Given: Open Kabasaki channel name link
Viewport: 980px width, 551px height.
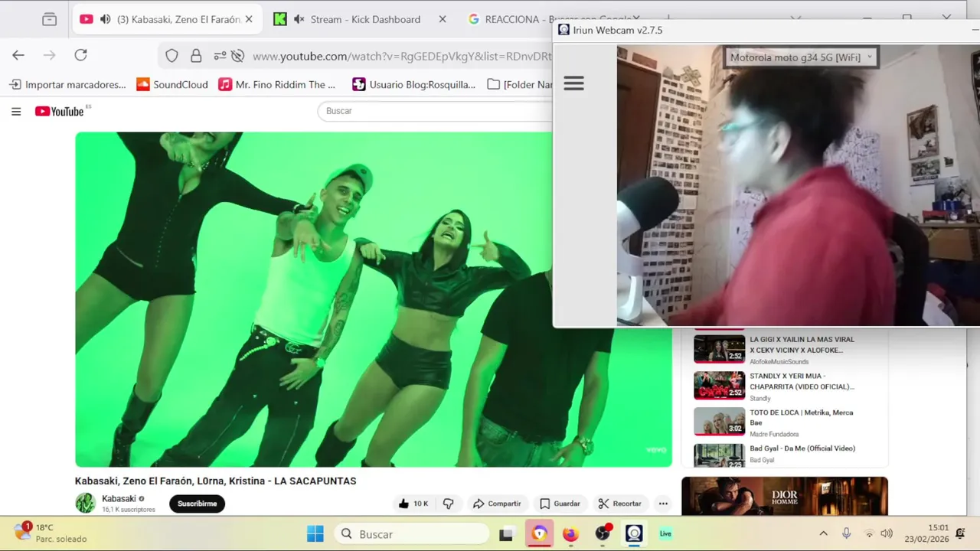Looking at the screenshot, I should [119, 498].
